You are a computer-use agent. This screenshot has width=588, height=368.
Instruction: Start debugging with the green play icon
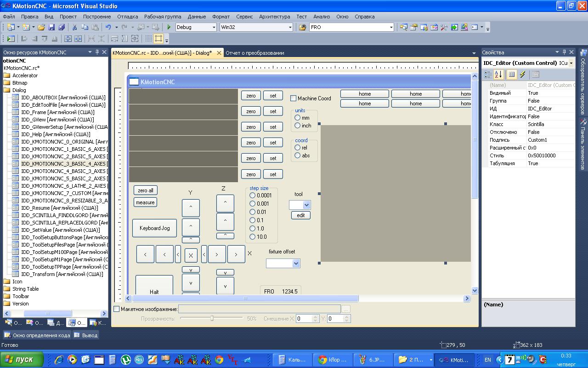click(x=169, y=27)
